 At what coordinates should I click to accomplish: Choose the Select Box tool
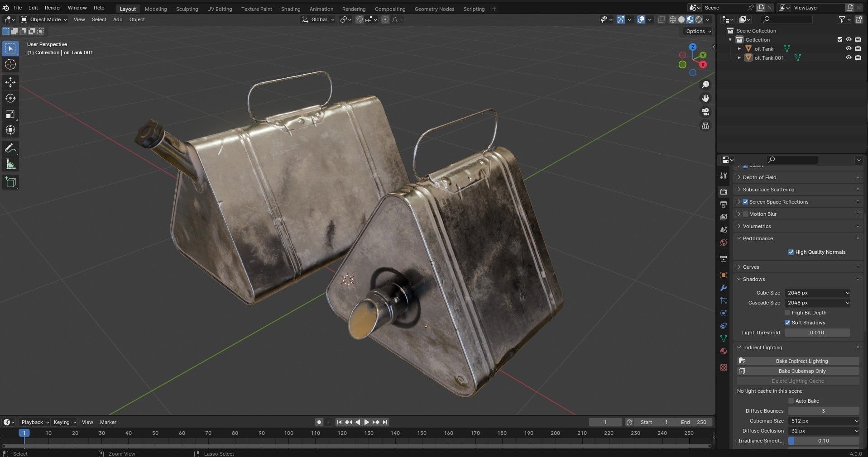[x=10, y=48]
